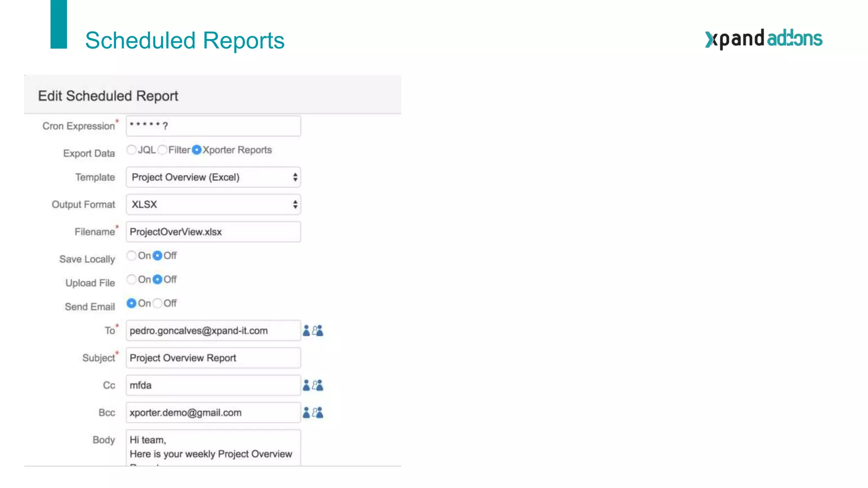Image resolution: width=868 pixels, height=488 pixels.
Task: Choose the Xporter Reports radio button
Action: click(197, 150)
